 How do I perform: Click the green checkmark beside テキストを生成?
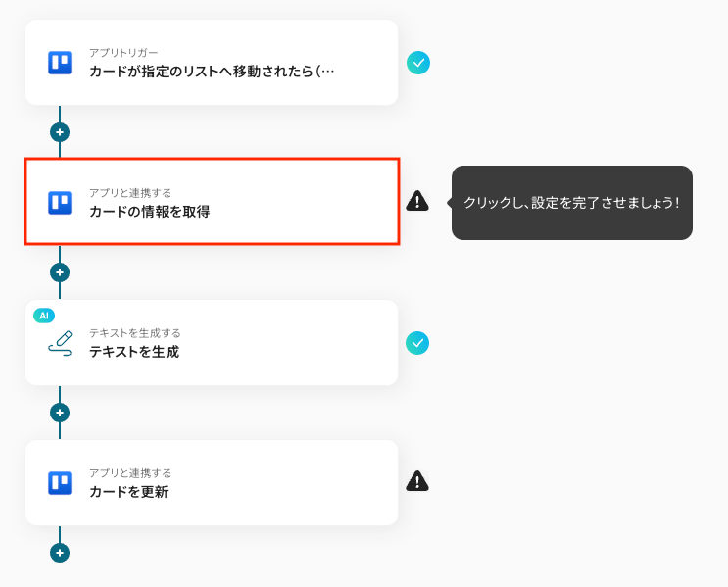[x=418, y=343]
